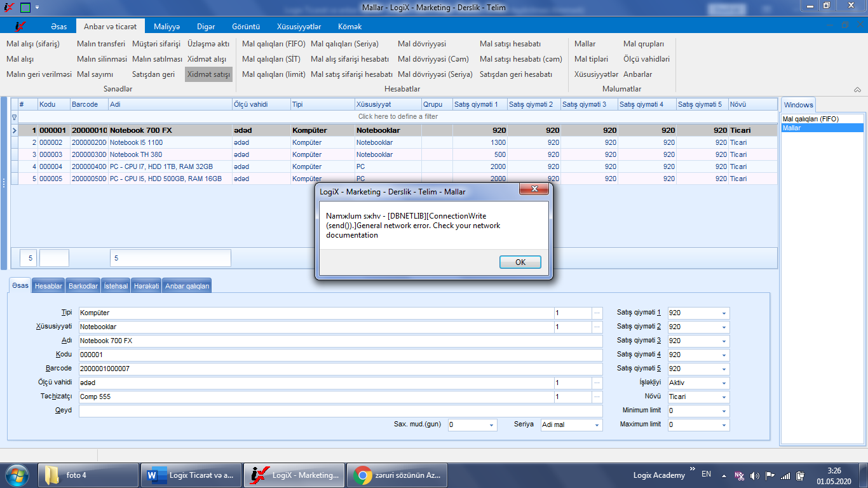Switch to Word document in taskbar

191,475
